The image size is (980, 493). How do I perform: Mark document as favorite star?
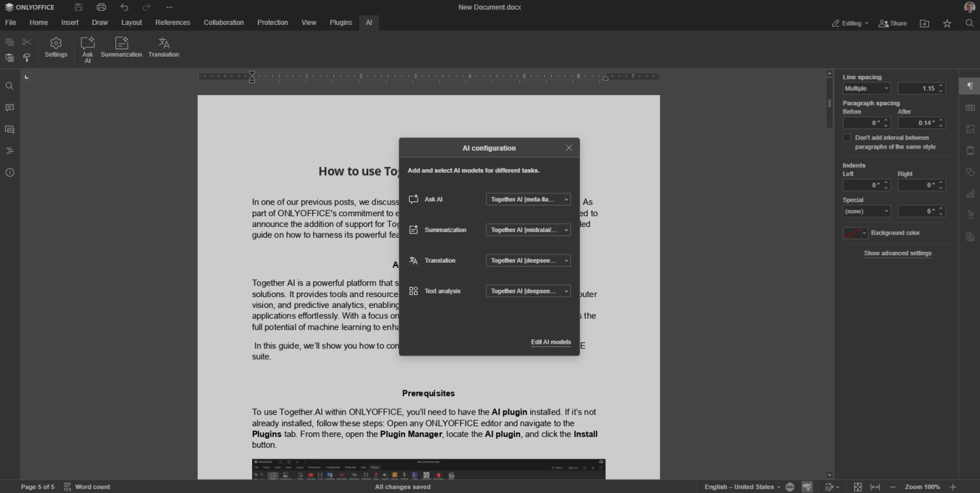tap(947, 23)
